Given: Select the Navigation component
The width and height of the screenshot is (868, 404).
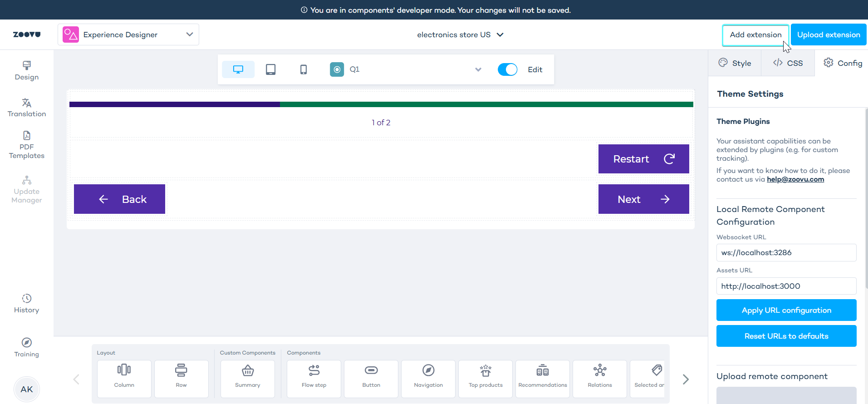Looking at the screenshot, I should click(x=428, y=379).
